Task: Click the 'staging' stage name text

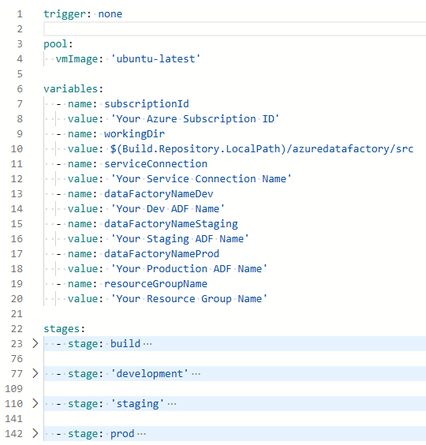Action: click(x=137, y=404)
